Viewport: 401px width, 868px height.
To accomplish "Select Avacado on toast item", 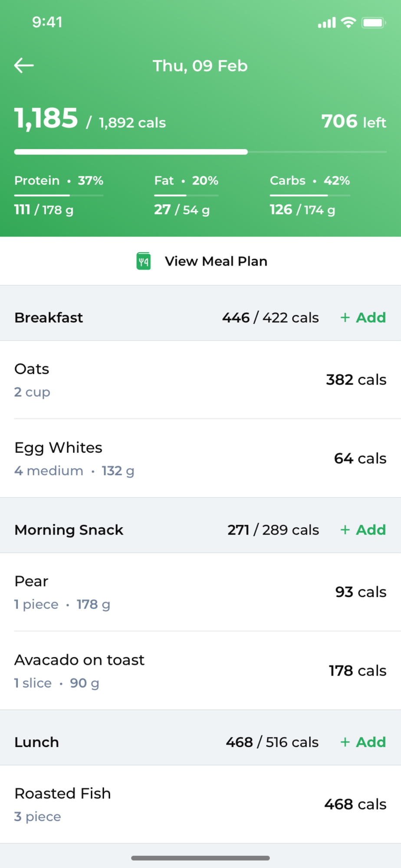I will click(x=200, y=671).
